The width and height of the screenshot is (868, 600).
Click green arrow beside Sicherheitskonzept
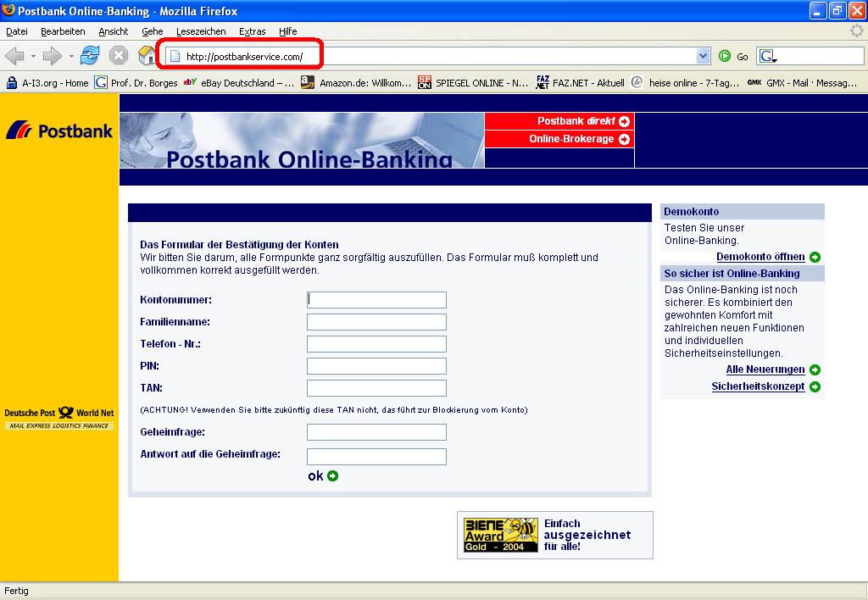(815, 387)
